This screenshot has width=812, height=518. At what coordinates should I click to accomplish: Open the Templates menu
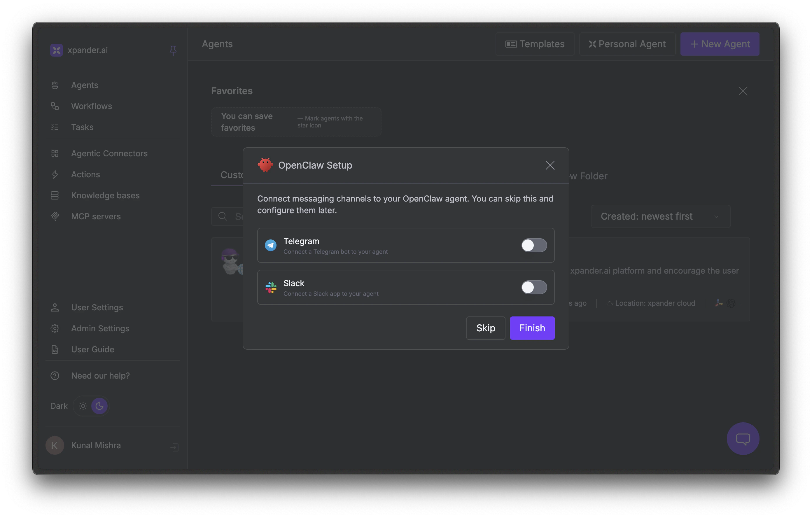(535, 44)
